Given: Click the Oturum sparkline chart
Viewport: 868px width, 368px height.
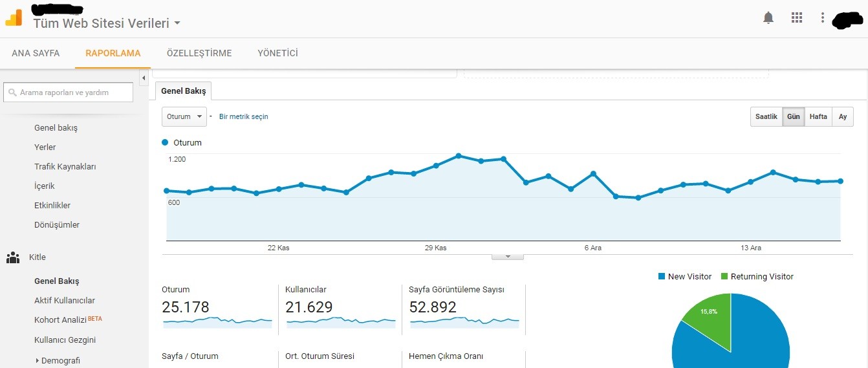Looking at the screenshot, I should pyautogui.click(x=217, y=321).
